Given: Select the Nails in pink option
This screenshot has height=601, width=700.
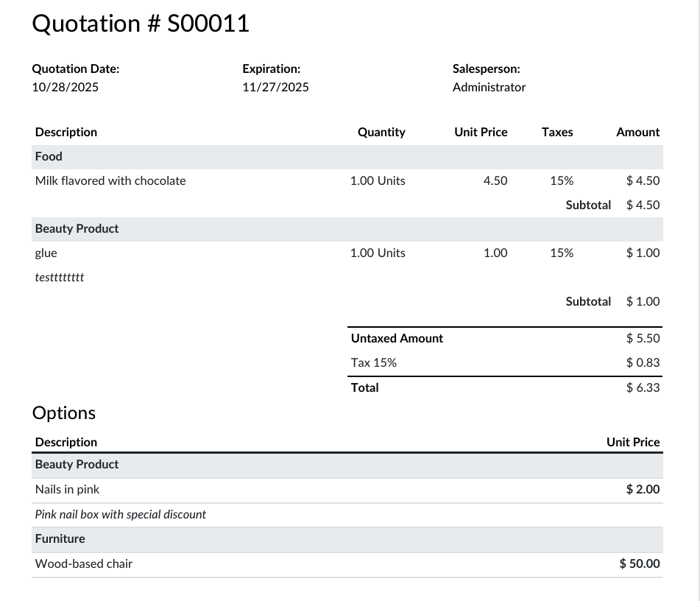Looking at the screenshot, I should click(67, 489).
